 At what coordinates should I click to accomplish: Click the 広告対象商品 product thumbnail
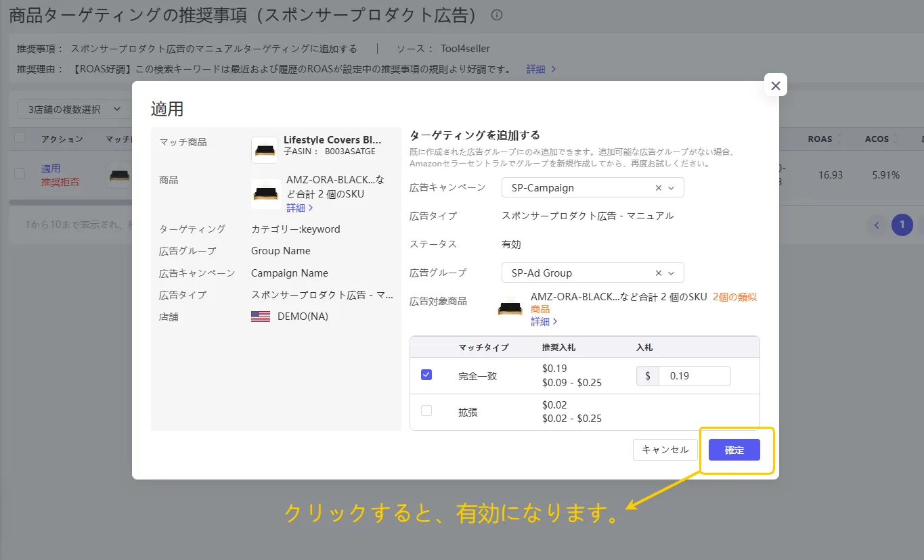pos(510,307)
